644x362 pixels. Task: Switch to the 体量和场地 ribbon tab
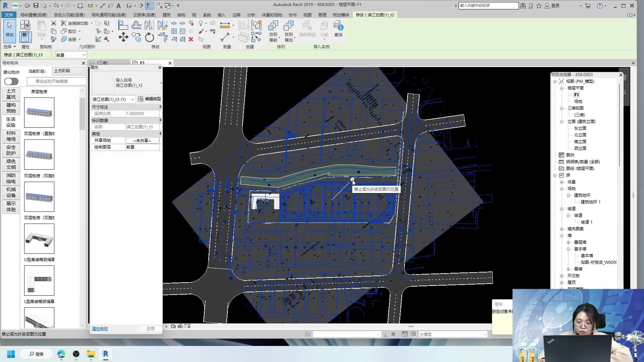[272, 15]
